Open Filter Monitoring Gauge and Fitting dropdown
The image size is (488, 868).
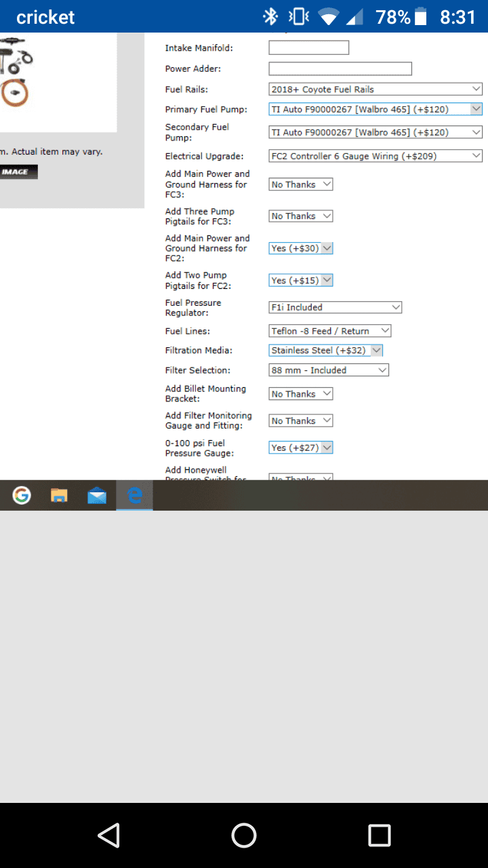[301, 420]
